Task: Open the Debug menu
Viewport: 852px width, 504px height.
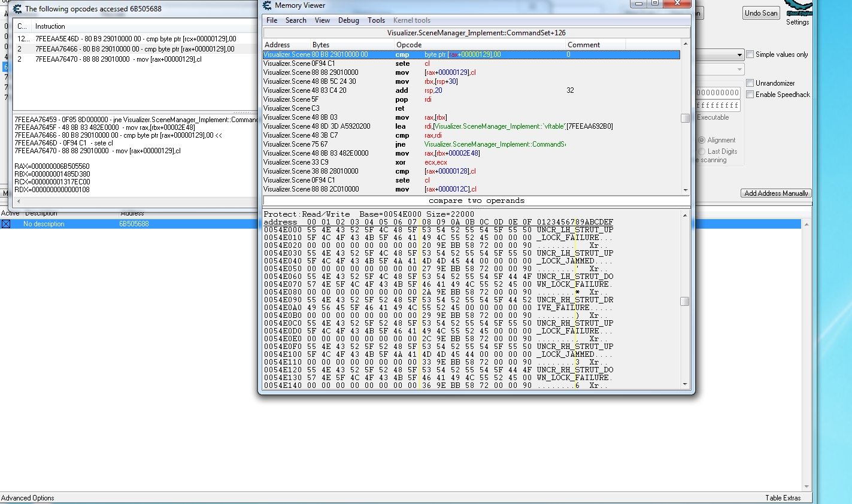Action: pos(348,20)
